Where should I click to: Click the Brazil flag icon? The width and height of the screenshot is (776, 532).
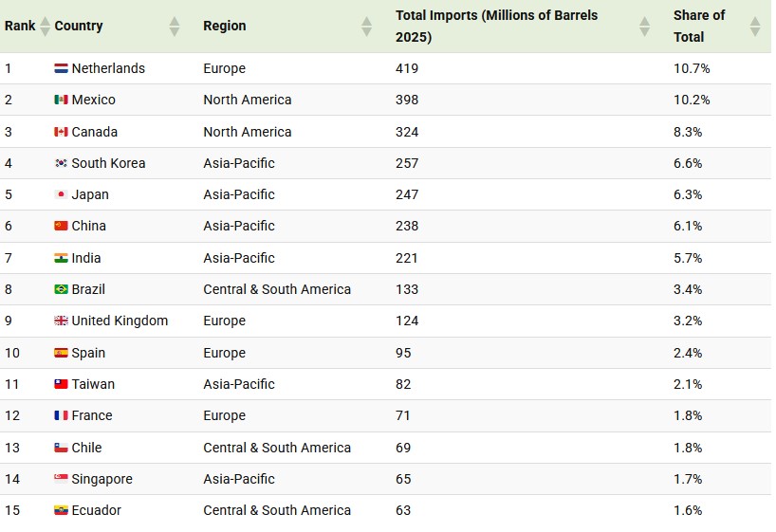point(61,289)
